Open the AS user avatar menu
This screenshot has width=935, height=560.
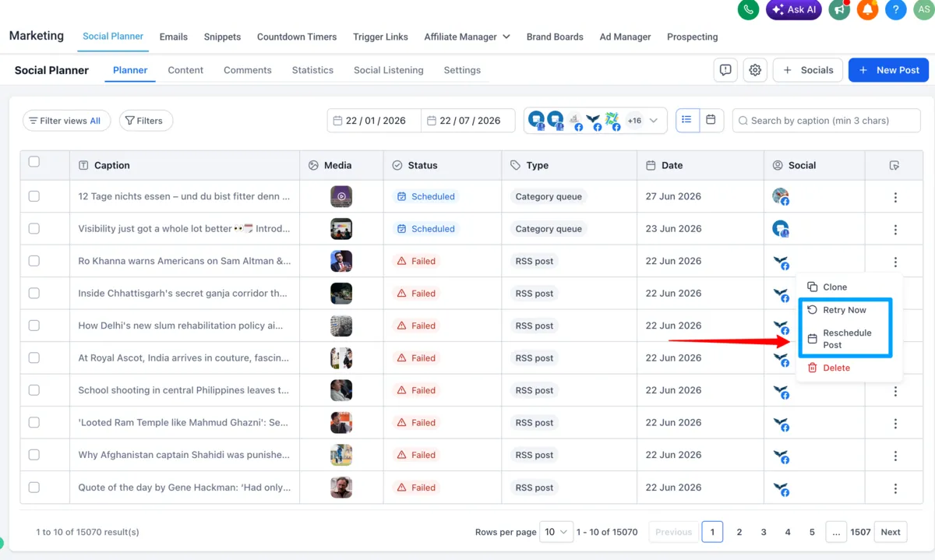pyautogui.click(x=924, y=9)
